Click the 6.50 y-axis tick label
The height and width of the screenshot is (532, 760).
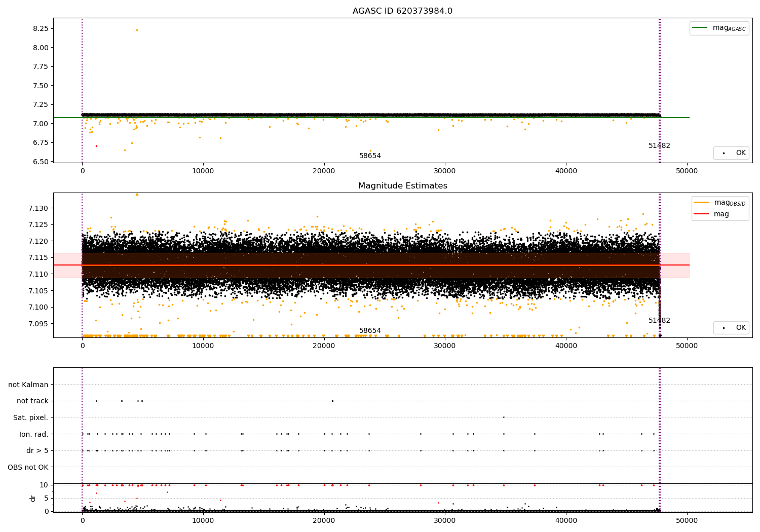pos(40,162)
